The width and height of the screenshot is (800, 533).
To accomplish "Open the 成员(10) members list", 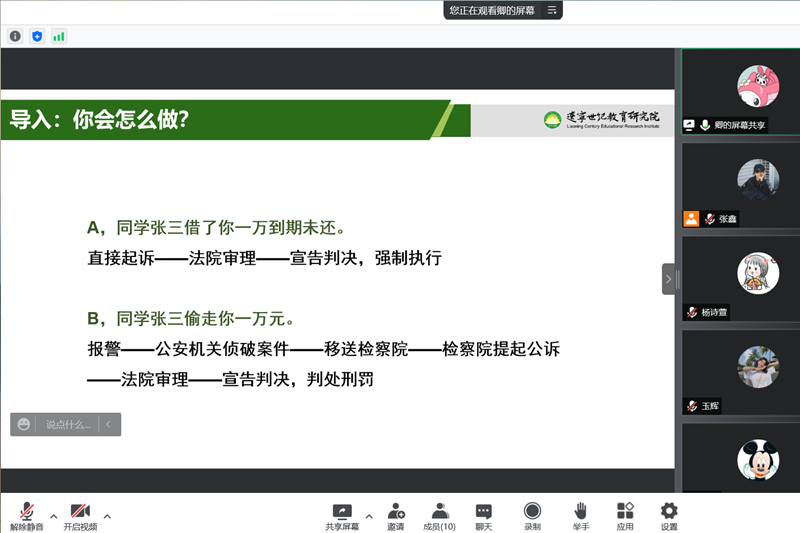I will (439, 515).
